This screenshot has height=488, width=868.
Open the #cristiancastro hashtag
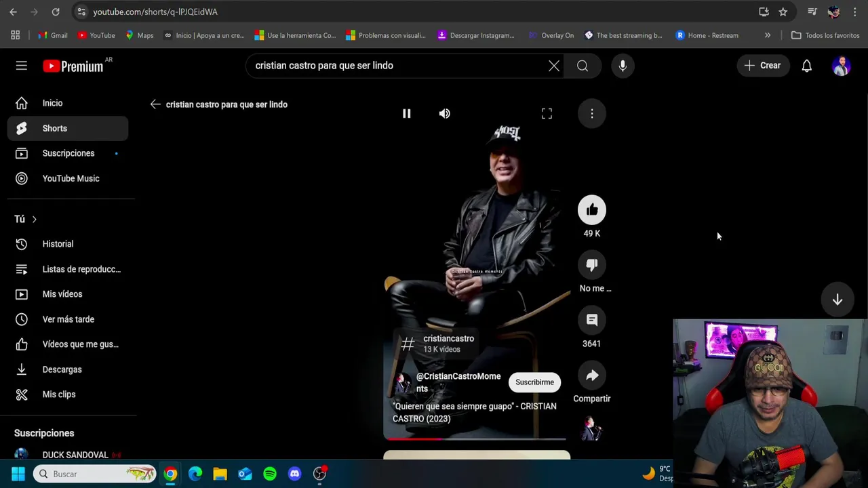pos(437,344)
